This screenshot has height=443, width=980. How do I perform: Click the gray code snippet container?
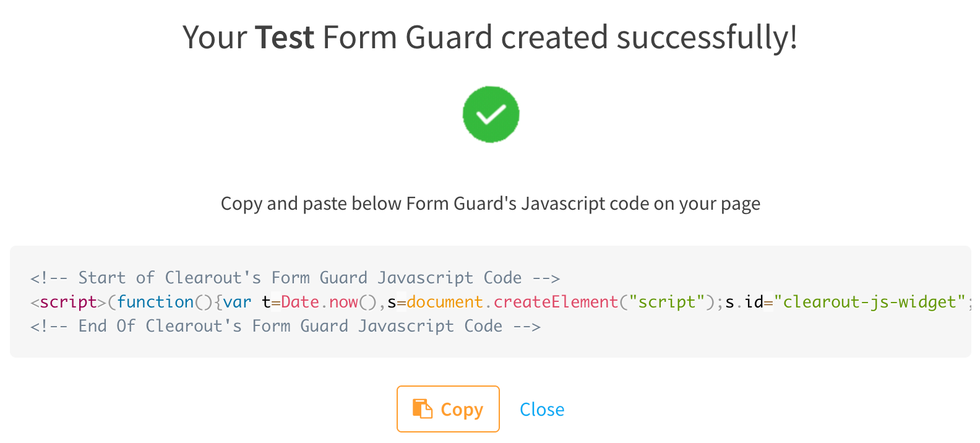point(490,302)
